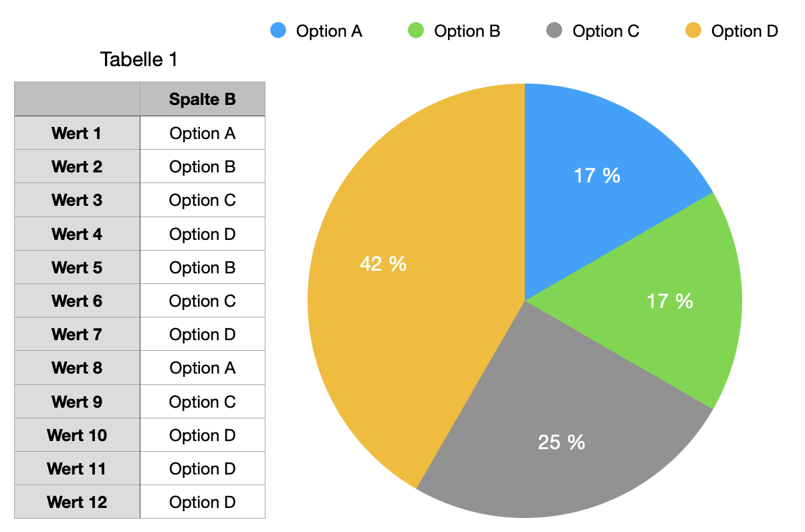The image size is (805, 532).
Task: Select the Spalte B column header
Action: (203, 100)
